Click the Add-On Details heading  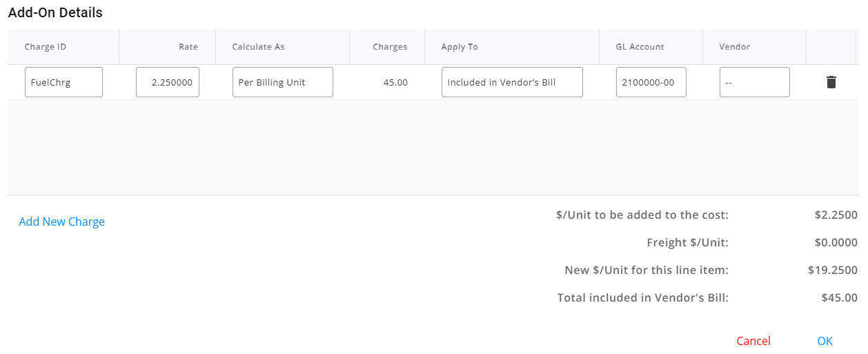pyautogui.click(x=55, y=12)
